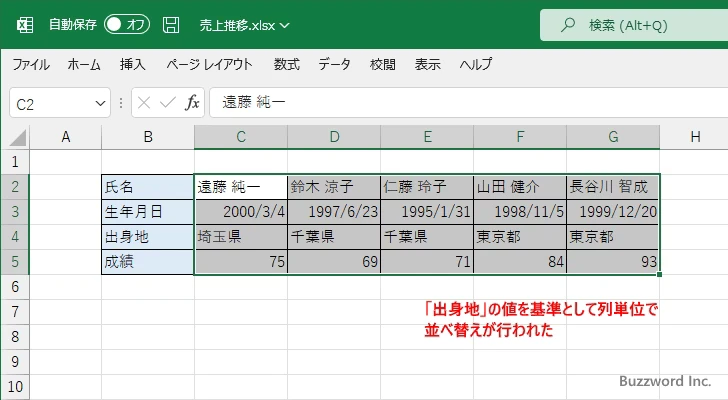Select row 9 header
The width and height of the screenshot is (728, 400).
point(15,361)
